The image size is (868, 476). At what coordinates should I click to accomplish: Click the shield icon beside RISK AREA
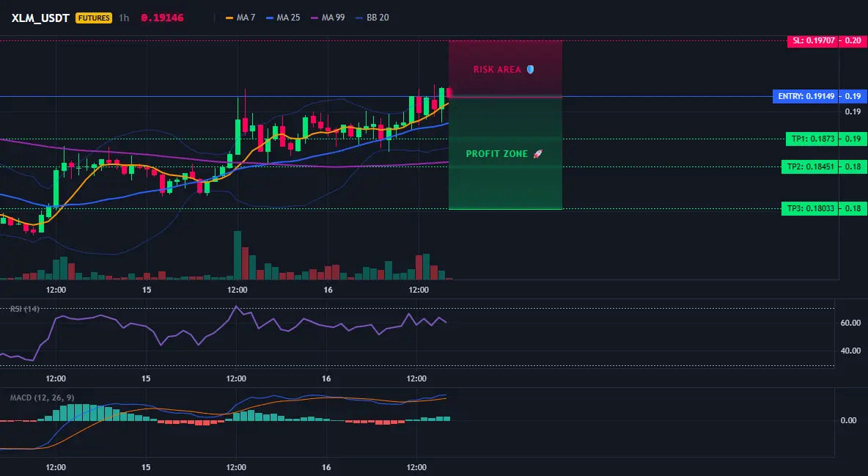click(x=530, y=70)
